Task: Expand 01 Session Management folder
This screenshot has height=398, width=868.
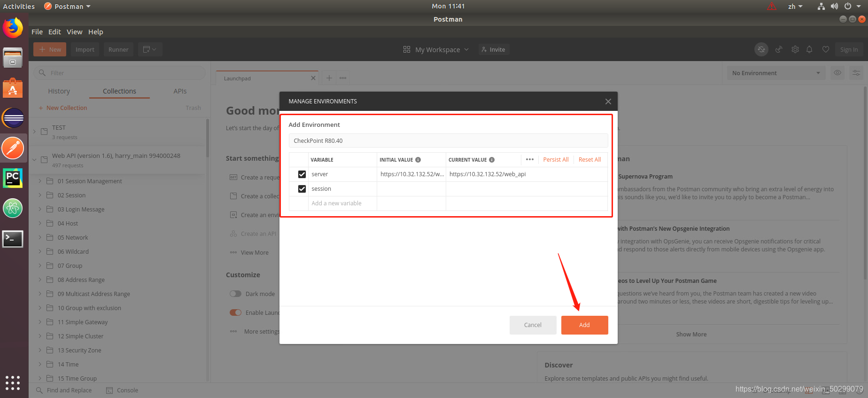Action: point(40,181)
